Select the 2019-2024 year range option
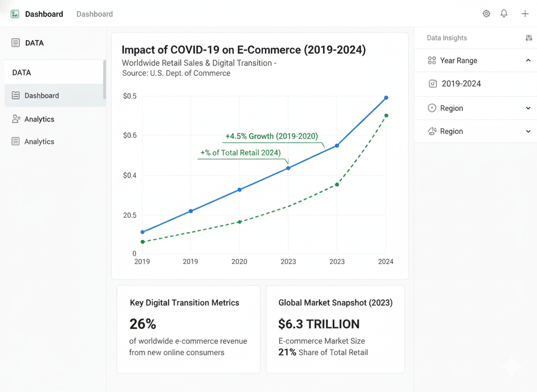Viewport: 537px width, 392px height. pyautogui.click(x=461, y=83)
